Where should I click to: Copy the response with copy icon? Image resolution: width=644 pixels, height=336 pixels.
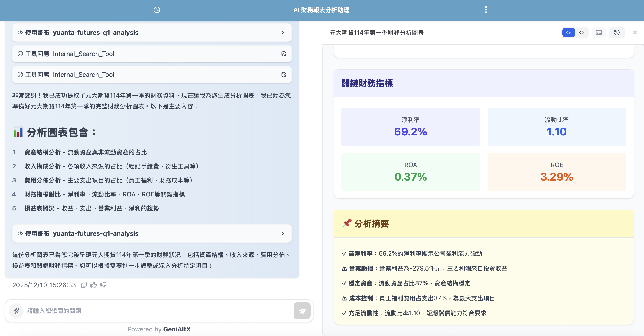tap(84, 285)
